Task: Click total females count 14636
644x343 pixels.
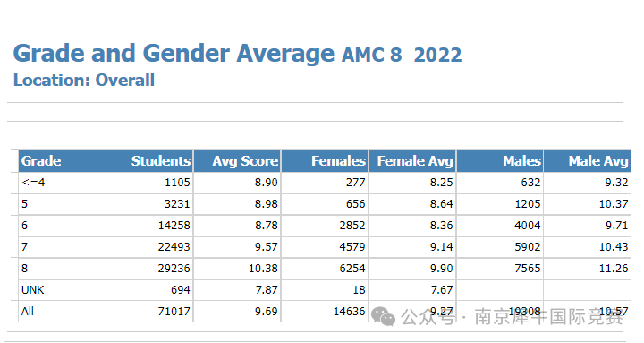Action: 349,312
